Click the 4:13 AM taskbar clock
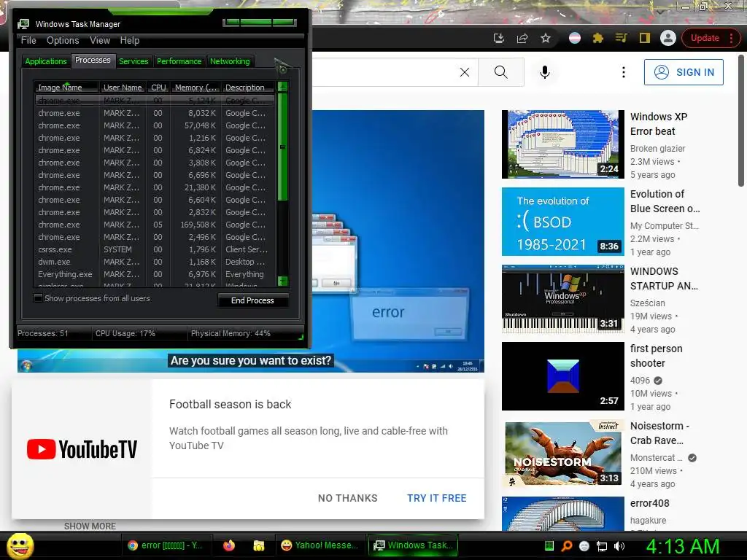 (x=683, y=546)
